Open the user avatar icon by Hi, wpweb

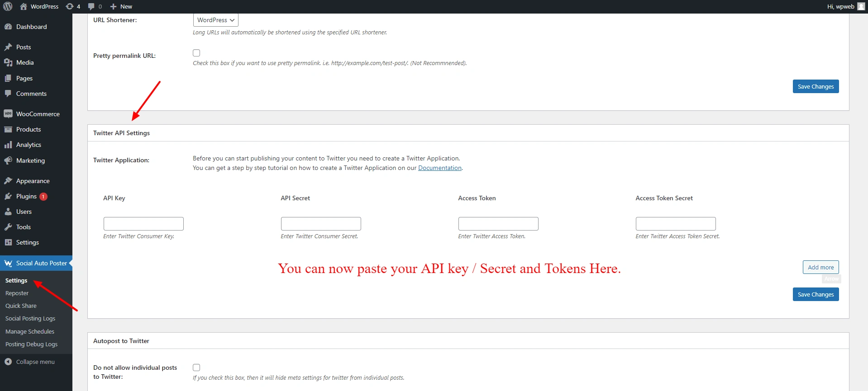(x=861, y=6)
